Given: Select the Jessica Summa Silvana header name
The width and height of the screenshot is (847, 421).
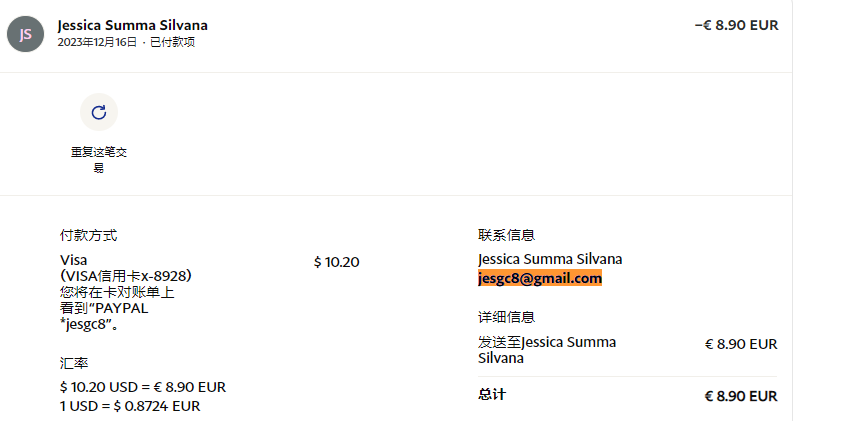Looking at the screenshot, I should [133, 25].
